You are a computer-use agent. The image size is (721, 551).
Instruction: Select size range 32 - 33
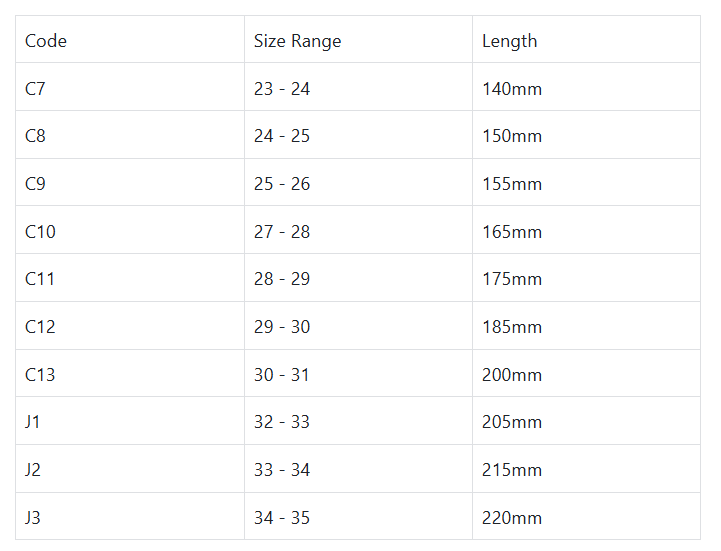pos(282,422)
